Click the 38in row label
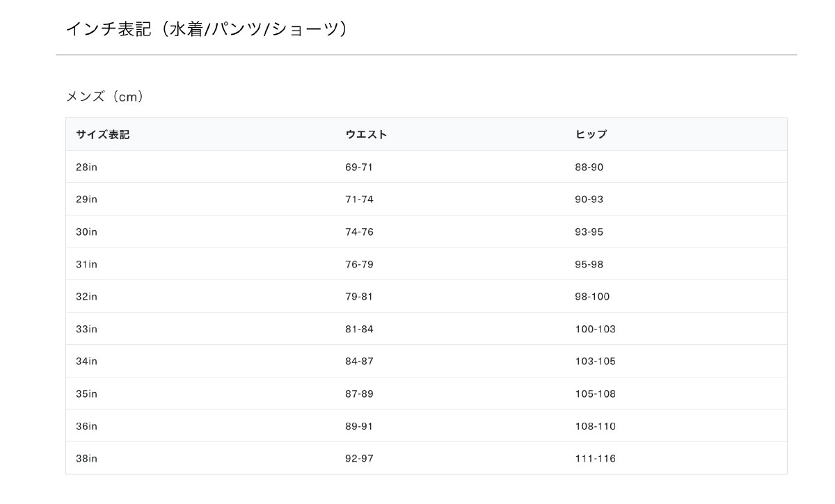 [86, 459]
